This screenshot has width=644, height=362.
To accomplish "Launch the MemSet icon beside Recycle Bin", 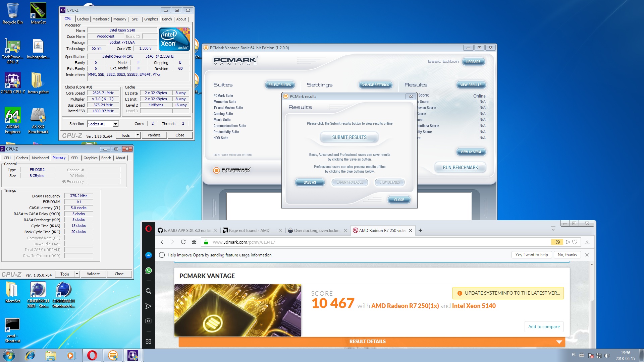I will pos(38,13).
